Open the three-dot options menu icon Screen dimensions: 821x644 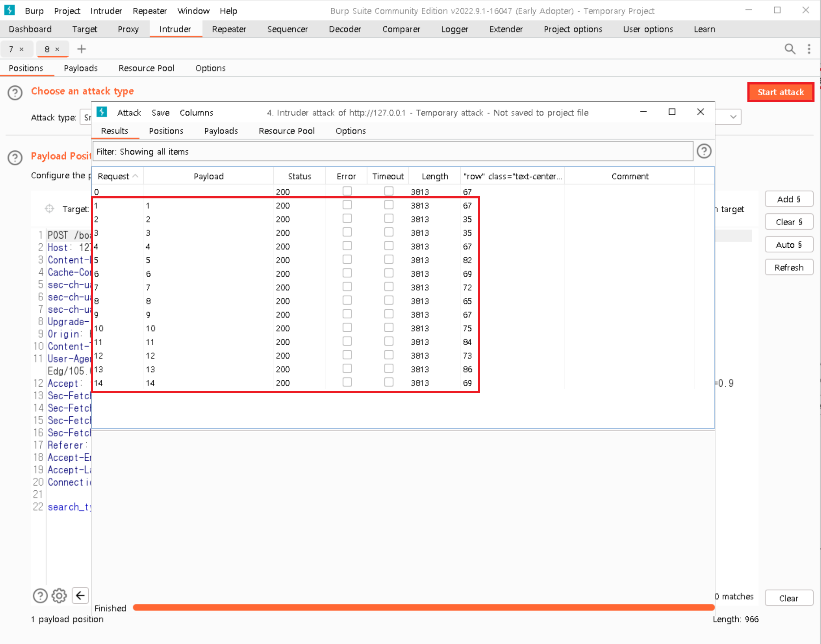point(809,49)
